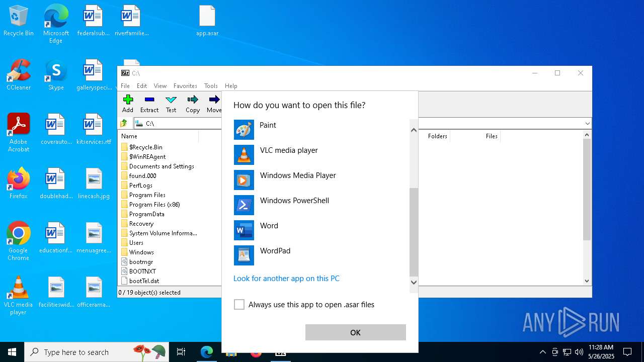Choose Paint to open the file
This screenshot has width=644, height=362.
point(320,130)
